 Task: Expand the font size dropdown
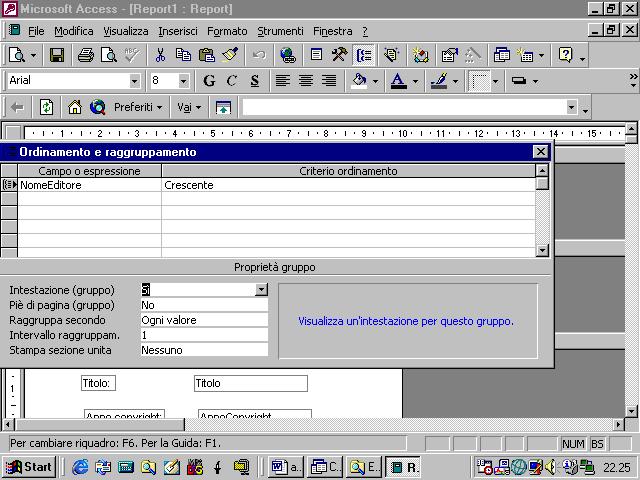click(x=183, y=81)
